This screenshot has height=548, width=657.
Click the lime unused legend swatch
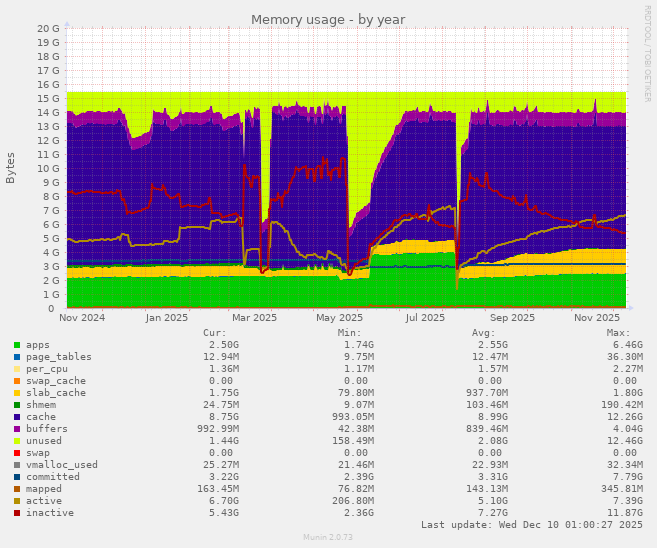click(17, 441)
